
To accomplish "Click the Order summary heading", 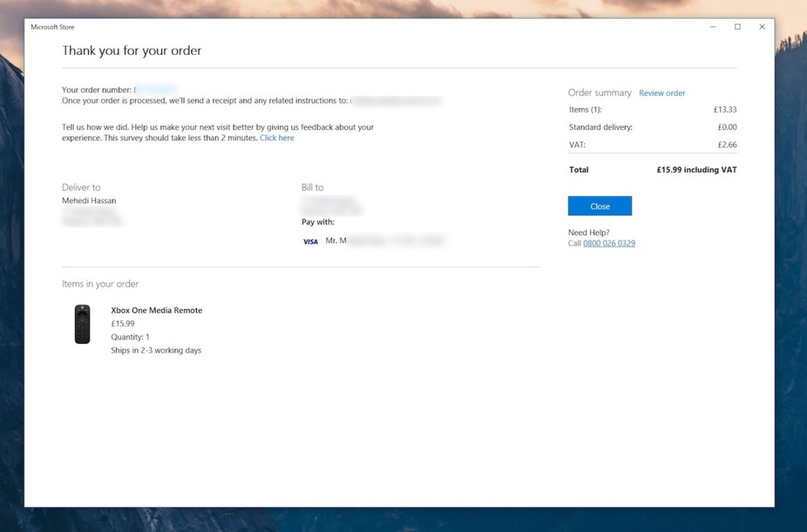I will coord(599,92).
